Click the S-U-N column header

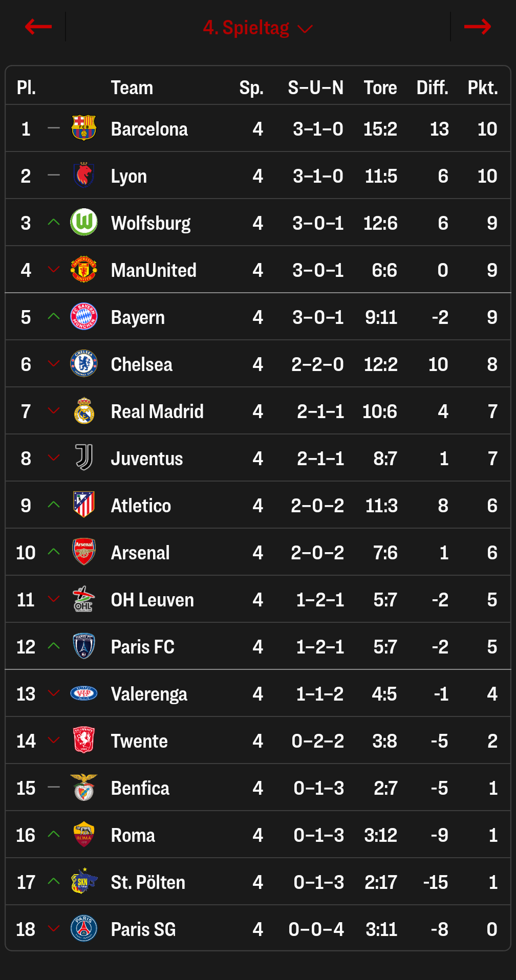tap(315, 88)
